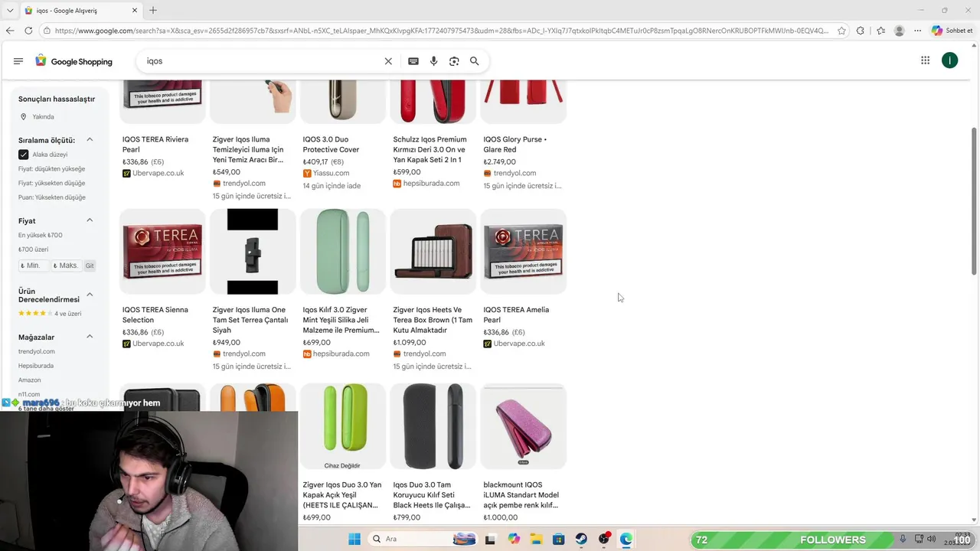
Task: Open browser extensions menu
Action: coord(861,31)
